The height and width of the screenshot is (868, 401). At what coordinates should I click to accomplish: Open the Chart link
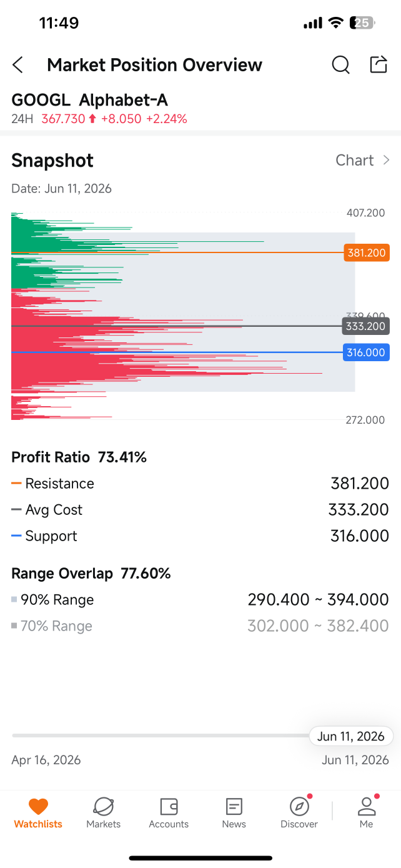(355, 161)
